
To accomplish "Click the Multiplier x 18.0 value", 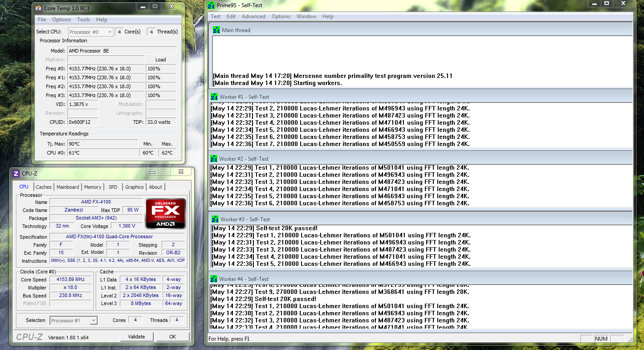I will [x=71, y=288].
